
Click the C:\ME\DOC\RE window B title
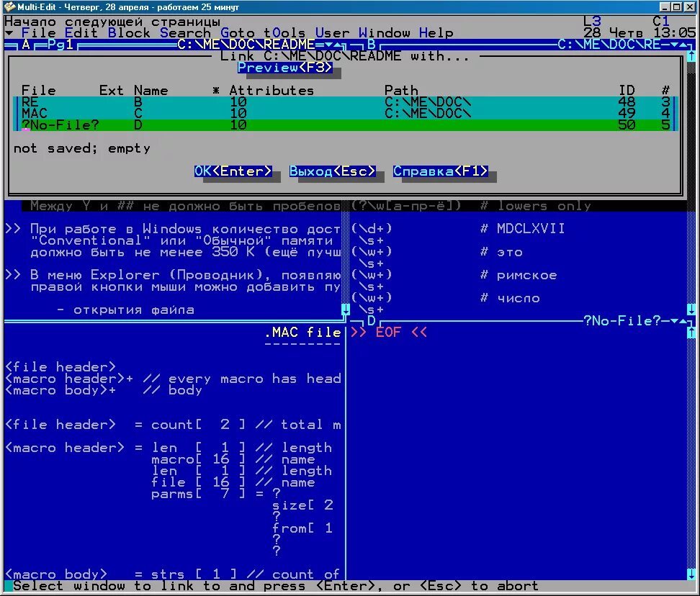point(609,45)
